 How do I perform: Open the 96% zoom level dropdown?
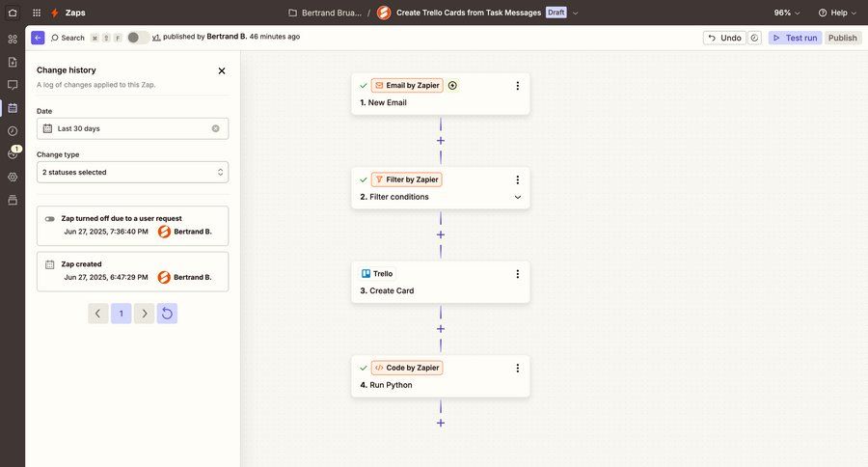click(x=787, y=13)
